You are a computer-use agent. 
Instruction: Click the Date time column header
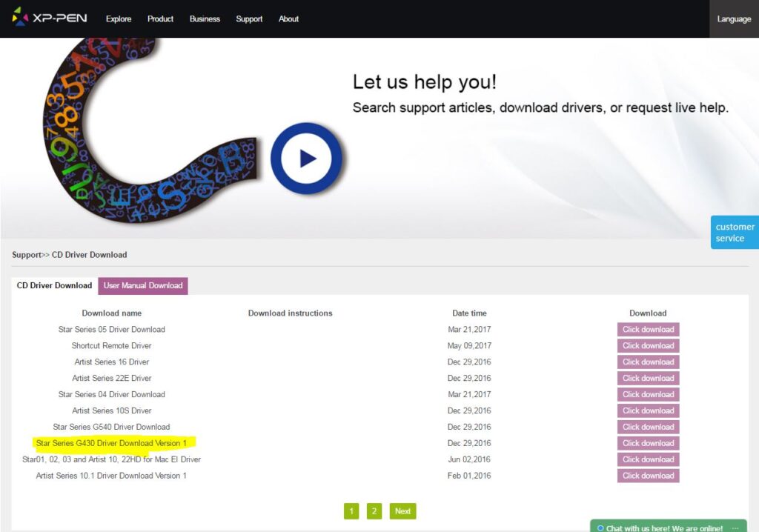469,313
